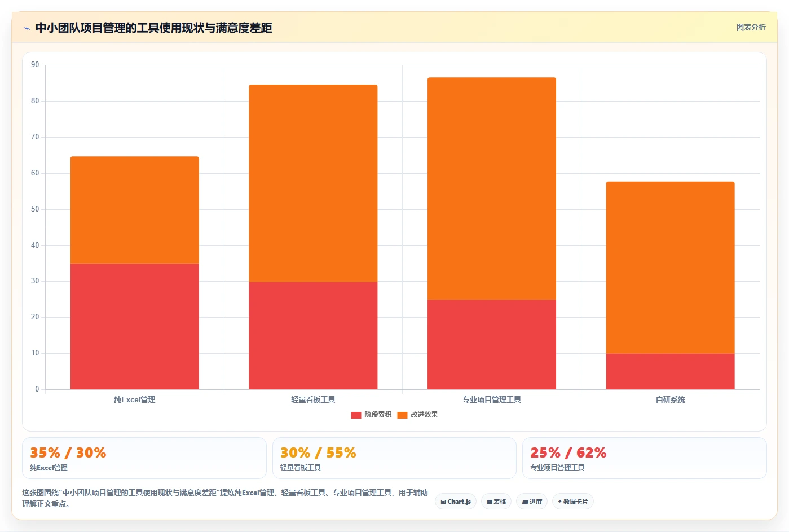Click the 数据卡片 tag pill
Screen dimensions: 789x532
pyautogui.click(x=573, y=502)
